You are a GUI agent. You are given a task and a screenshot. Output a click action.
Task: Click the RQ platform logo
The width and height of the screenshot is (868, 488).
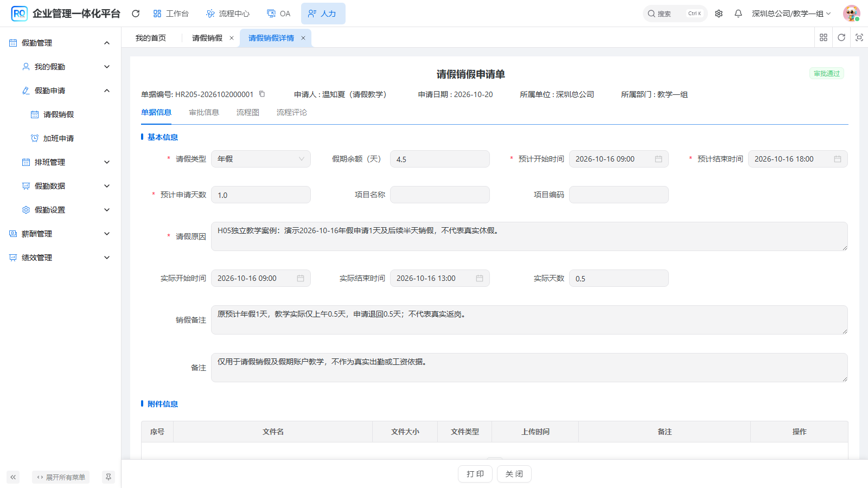pos(19,14)
